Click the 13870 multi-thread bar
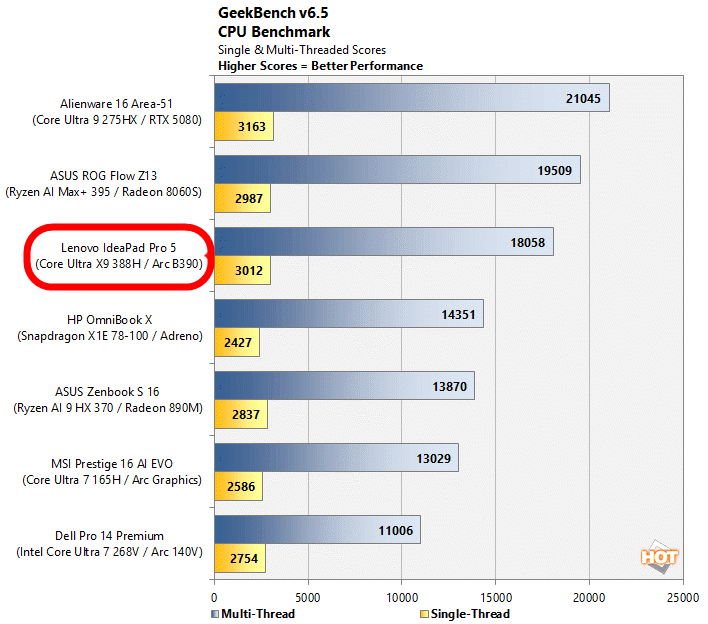Viewport: 708px width, 624px height. point(344,386)
